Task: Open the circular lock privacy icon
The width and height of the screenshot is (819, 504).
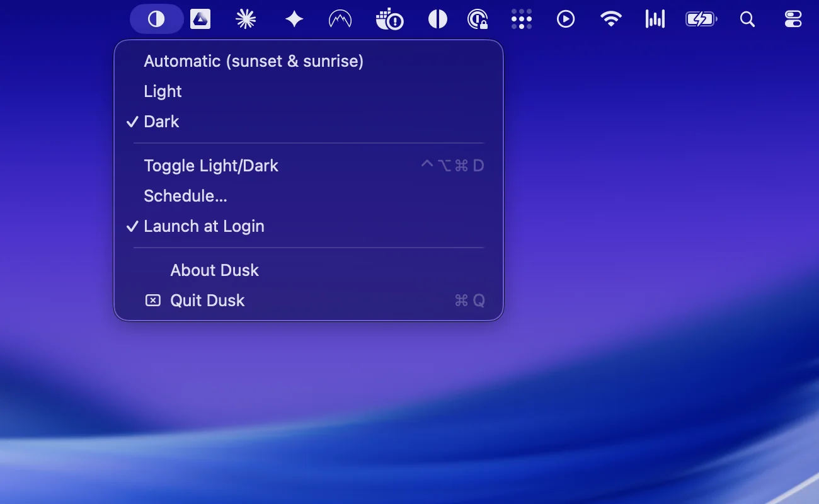Action: point(478,20)
